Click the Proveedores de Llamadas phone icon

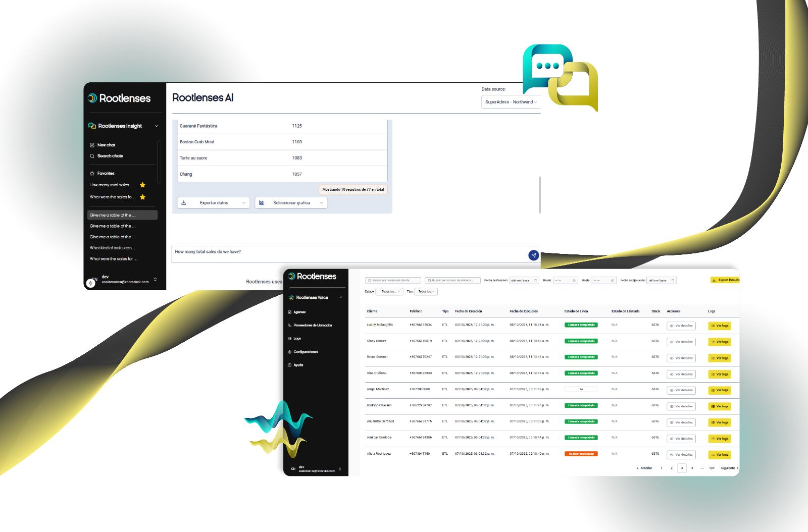[x=289, y=325]
